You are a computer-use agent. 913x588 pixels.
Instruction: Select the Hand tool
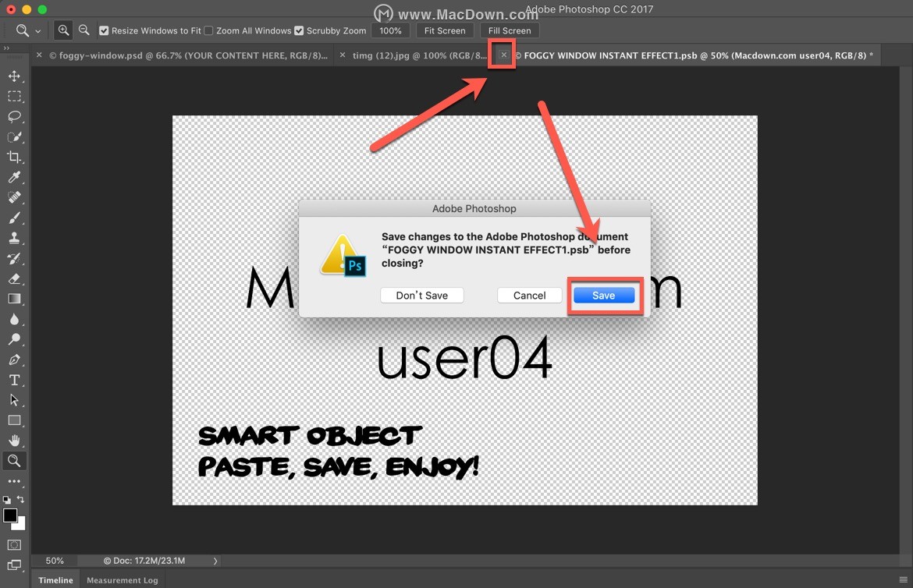pyautogui.click(x=14, y=441)
